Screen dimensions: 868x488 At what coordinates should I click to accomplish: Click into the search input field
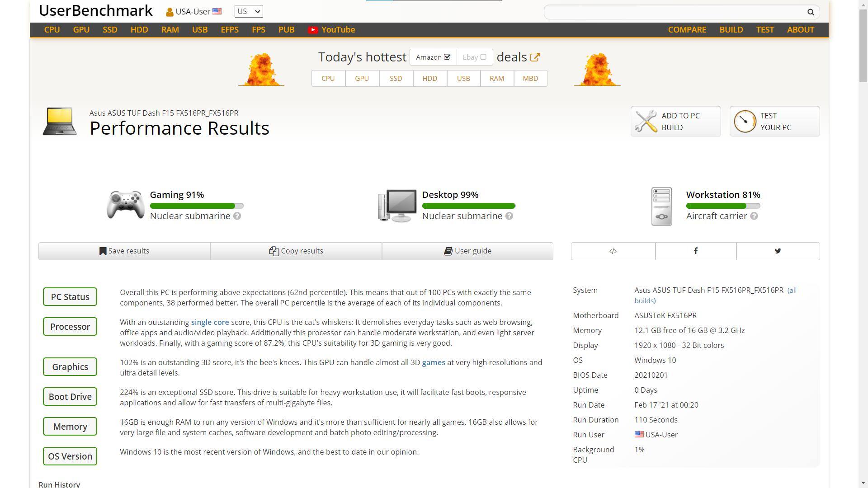coord(674,12)
